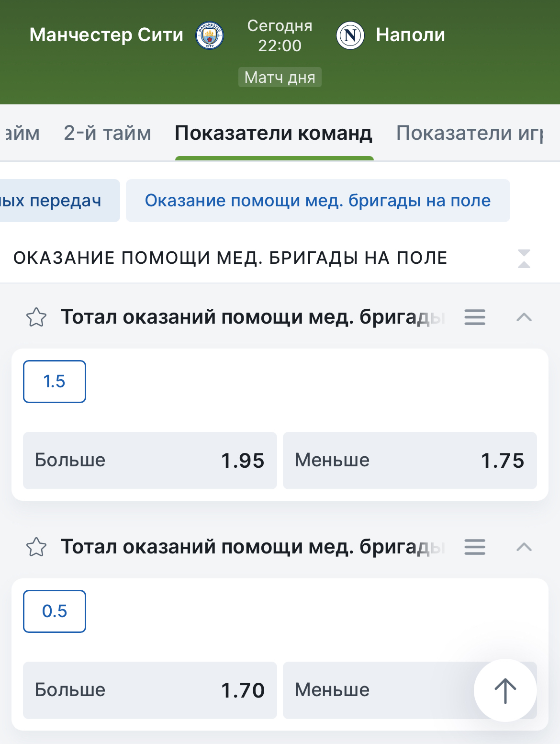Tap the scroll-to-top arrow button
This screenshot has height=744, width=560.
coord(505,690)
